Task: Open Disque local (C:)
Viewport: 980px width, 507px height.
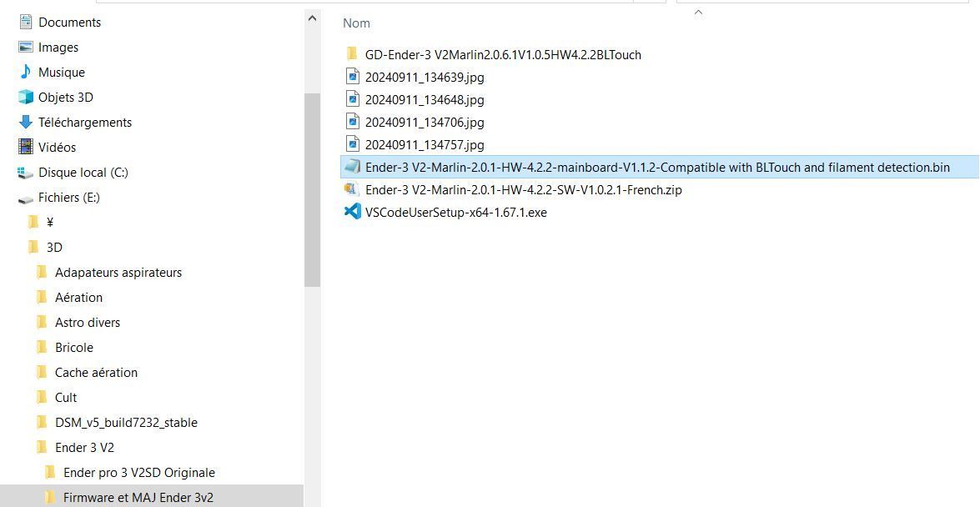Action: [83, 172]
